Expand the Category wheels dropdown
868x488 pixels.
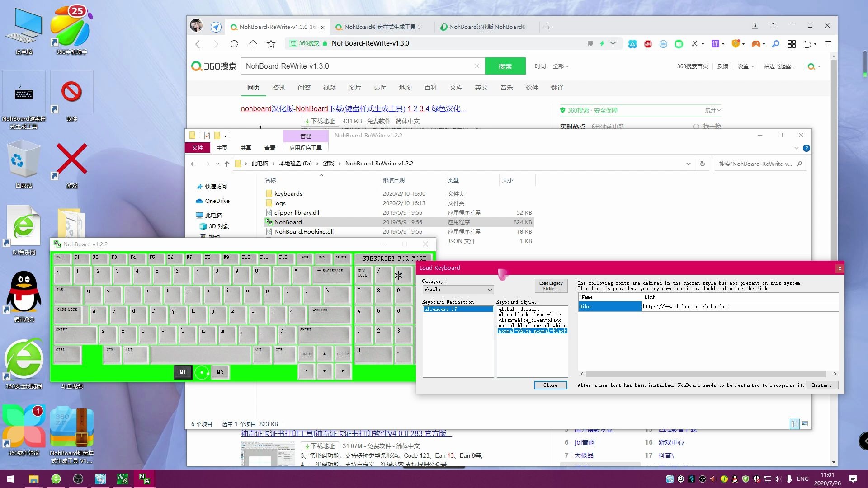[490, 290]
